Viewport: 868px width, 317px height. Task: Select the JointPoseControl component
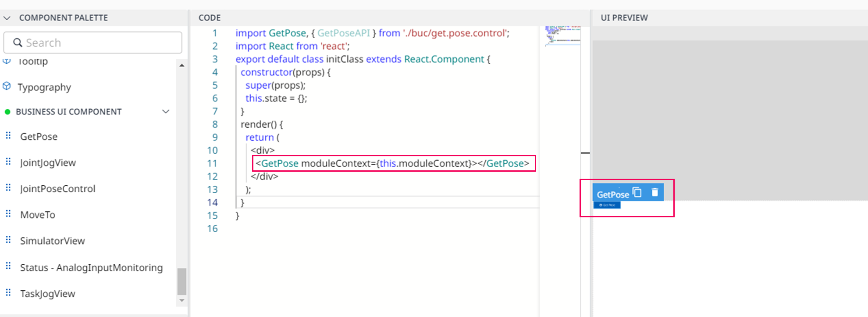tap(57, 189)
